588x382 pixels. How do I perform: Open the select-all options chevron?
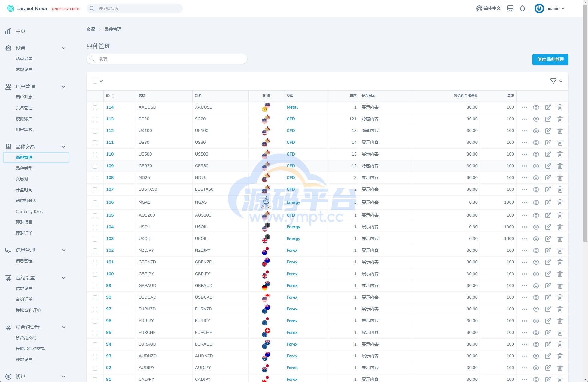(101, 81)
